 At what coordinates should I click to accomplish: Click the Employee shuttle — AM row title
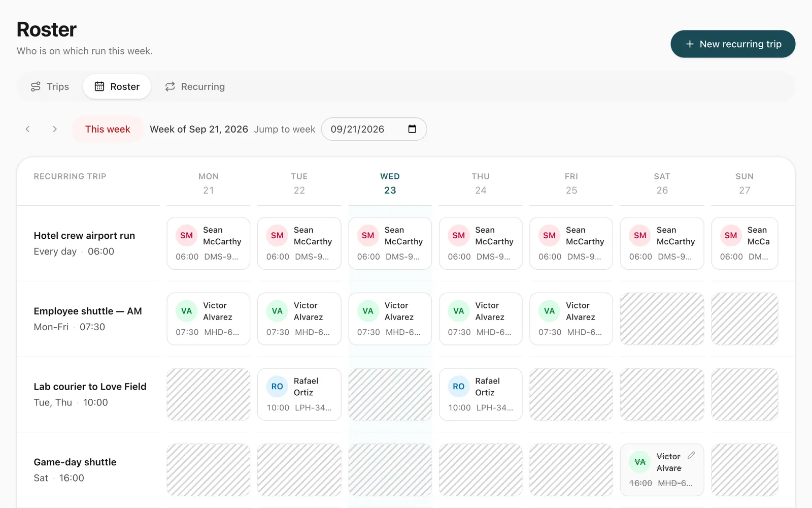tap(88, 311)
